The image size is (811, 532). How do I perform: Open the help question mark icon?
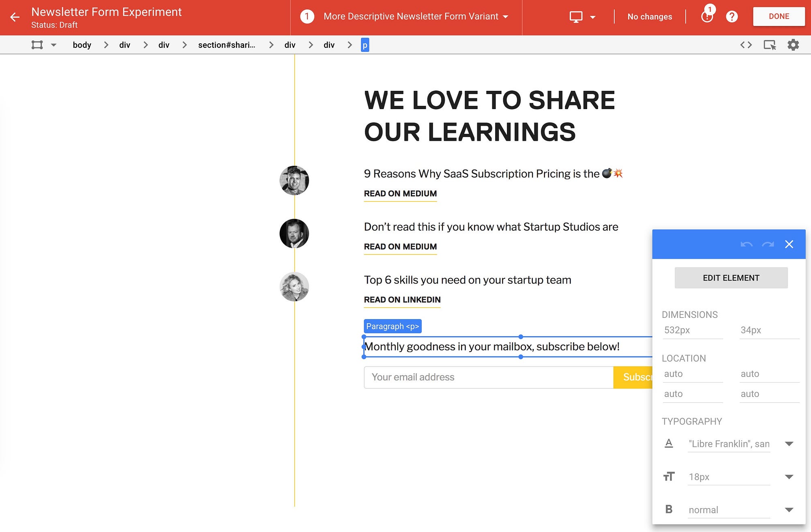[732, 17]
